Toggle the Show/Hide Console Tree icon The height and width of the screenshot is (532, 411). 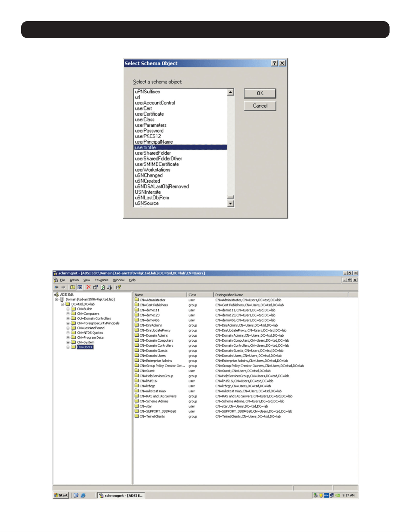(80, 287)
